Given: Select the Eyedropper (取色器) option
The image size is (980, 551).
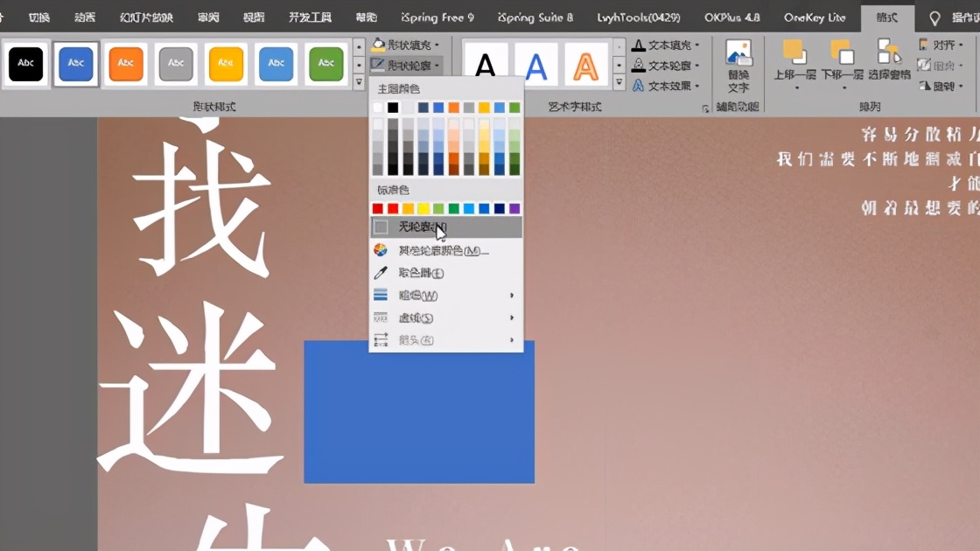Looking at the screenshot, I should click(x=446, y=273).
